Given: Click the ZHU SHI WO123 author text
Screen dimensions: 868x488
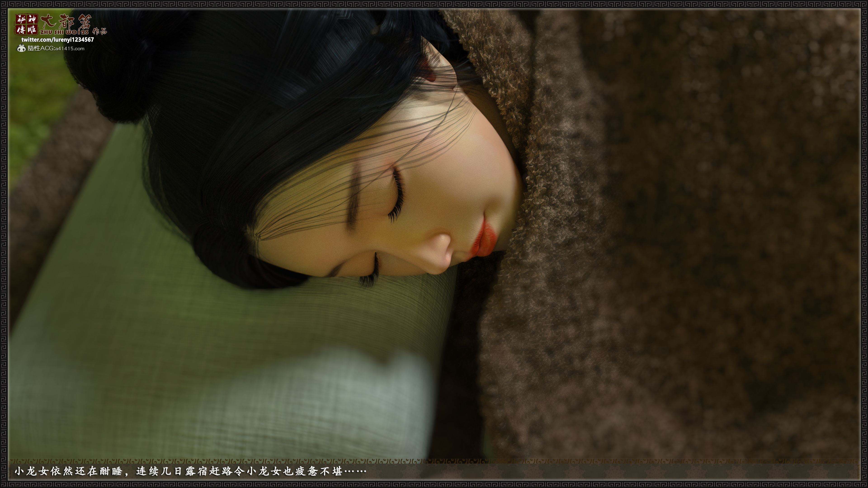Looking at the screenshot, I should pos(64,32).
